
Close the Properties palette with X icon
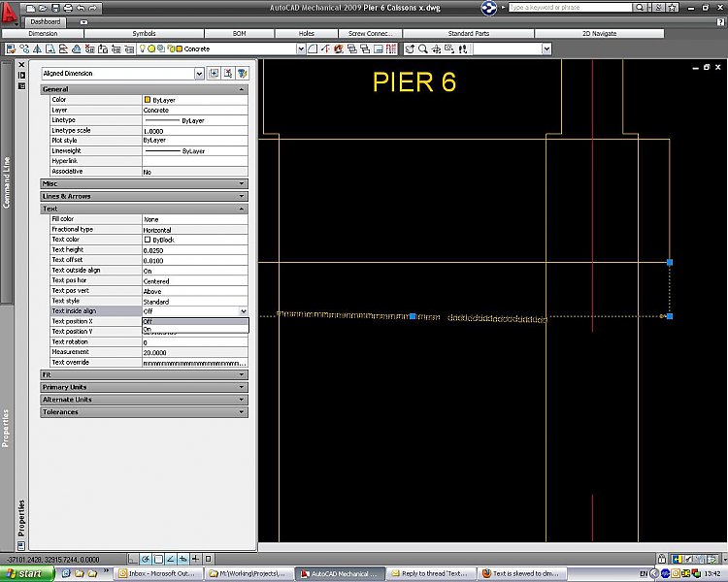click(21, 64)
